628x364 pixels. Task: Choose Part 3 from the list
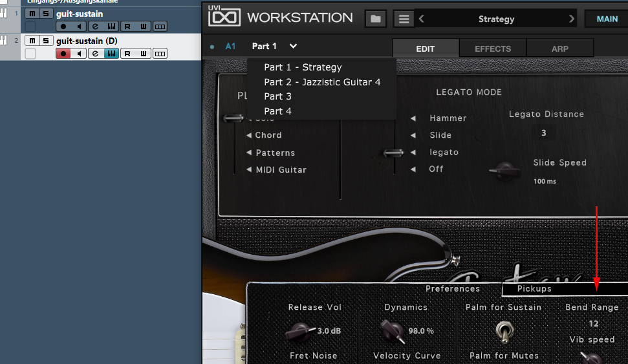point(277,96)
